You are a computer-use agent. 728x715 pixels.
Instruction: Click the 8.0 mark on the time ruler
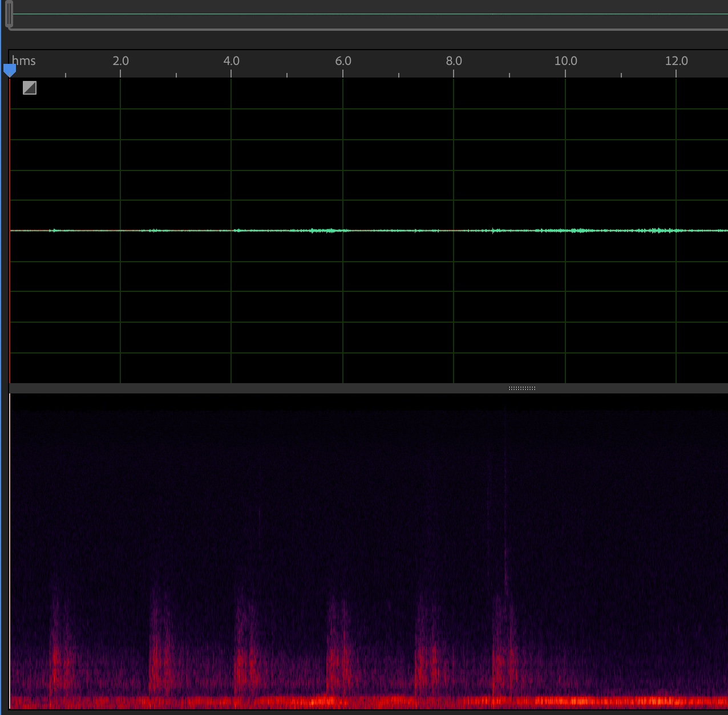pyautogui.click(x=454, y=61)
